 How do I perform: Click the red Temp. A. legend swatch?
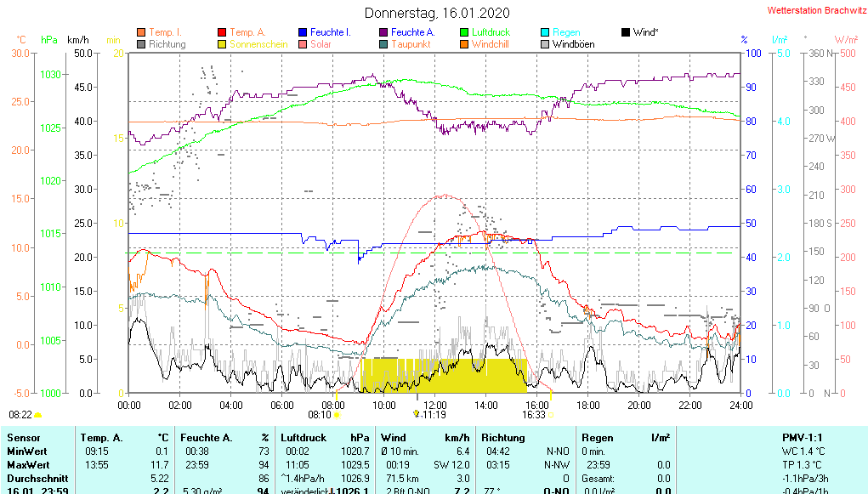[x=223, y=32]
